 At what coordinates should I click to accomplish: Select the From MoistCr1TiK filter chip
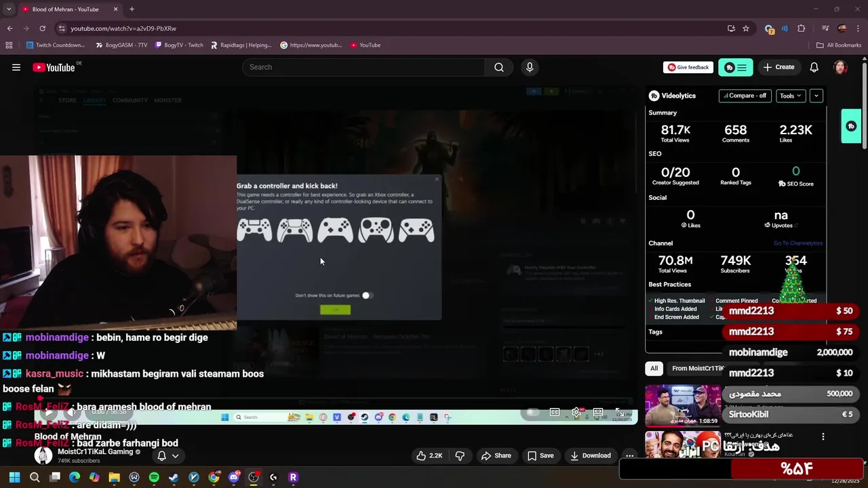pos(697,368)
